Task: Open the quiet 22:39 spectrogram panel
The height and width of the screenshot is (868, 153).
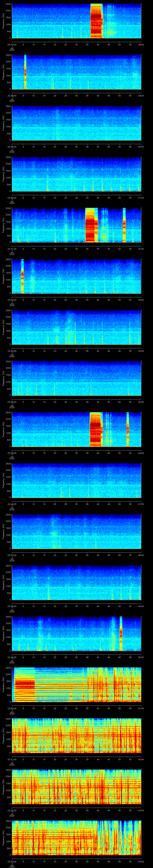Action: pyautogui.click(x=76, y=123)
